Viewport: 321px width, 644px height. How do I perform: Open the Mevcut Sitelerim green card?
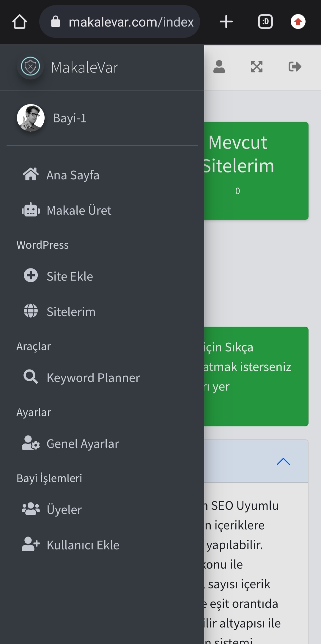[x=256, y=171]
